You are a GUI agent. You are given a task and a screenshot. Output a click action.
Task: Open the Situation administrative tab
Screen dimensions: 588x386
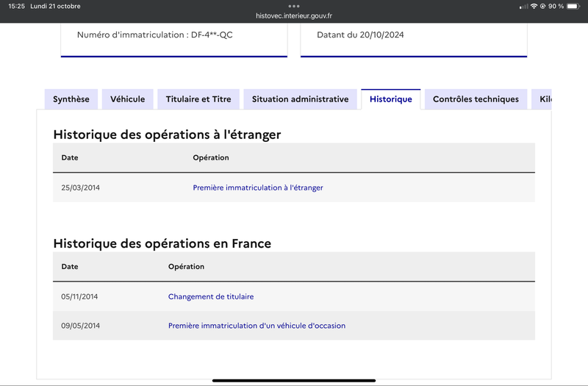[300, 99]
